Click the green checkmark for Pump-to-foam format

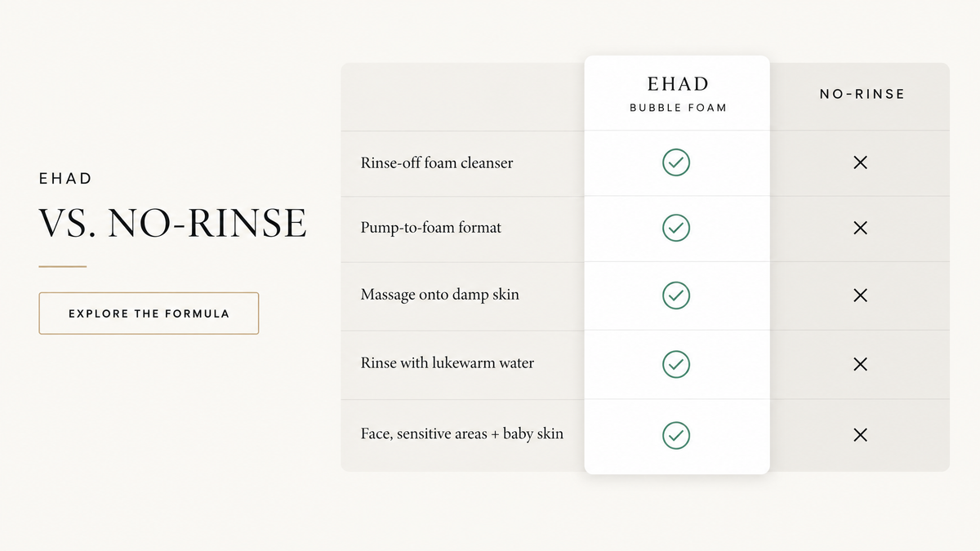coord(676,227)
